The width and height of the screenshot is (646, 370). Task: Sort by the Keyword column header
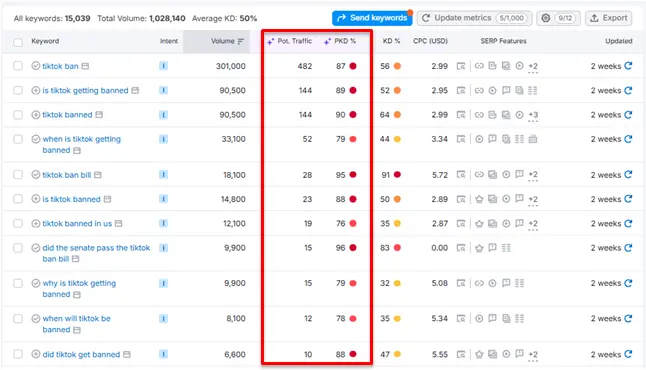point(45,41)
